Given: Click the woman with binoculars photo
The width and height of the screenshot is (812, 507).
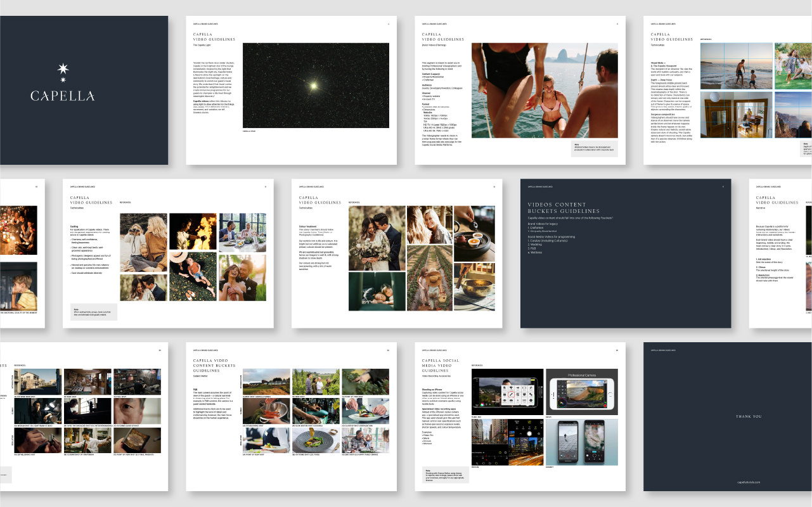Looking at the screenshot, I should click(x=144, y=242).
